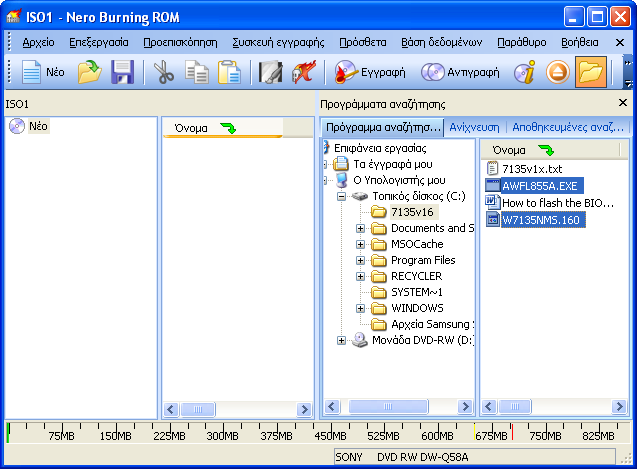Select Τοπικός δίσκος (C:) drive
Image resolution: width=637 pixels, height=469 pixels.
coord(418,196)
